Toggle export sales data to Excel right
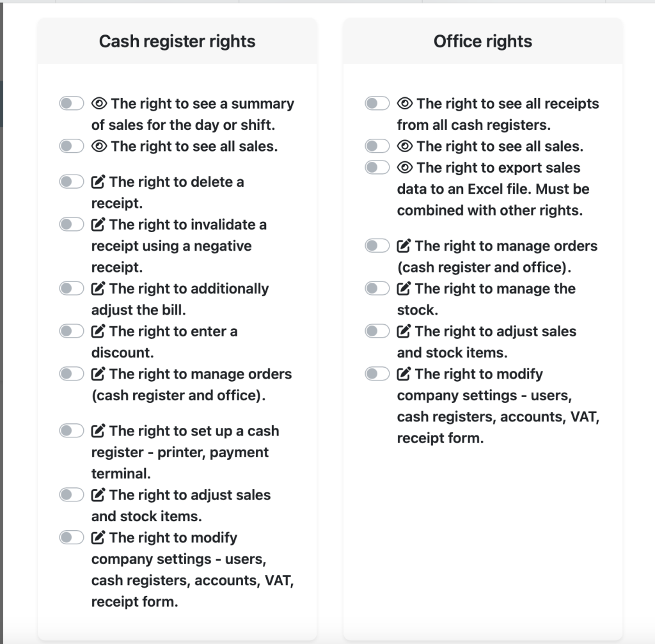655x644 pixels. coord(377,168)
